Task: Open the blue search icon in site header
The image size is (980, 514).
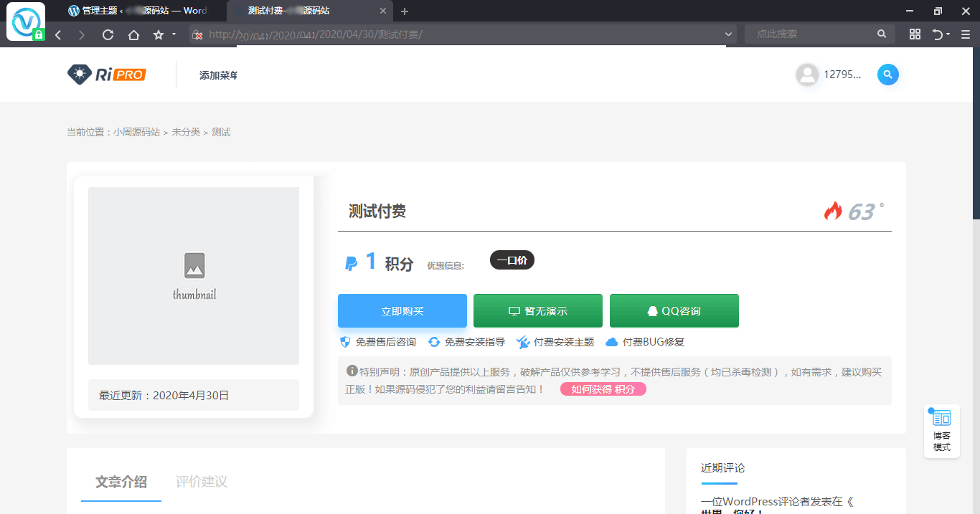Action: click(x=887, y=75)
